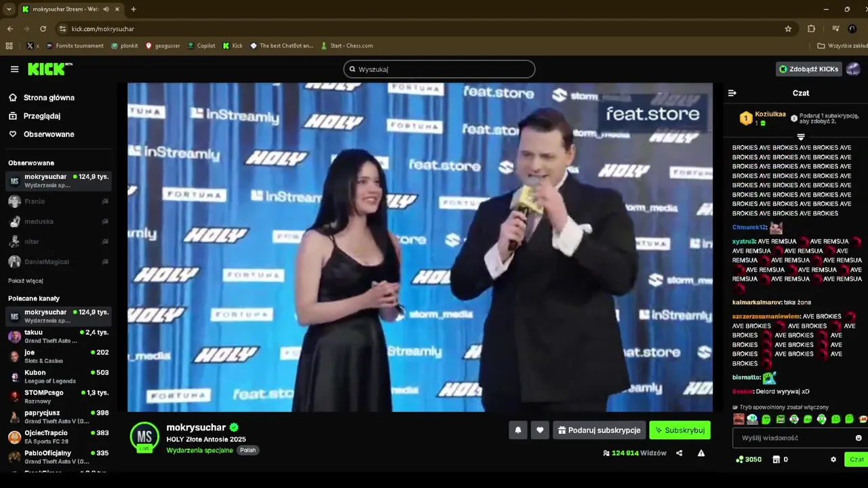
Task: Open chat settings gear
Action: (833, 459)
